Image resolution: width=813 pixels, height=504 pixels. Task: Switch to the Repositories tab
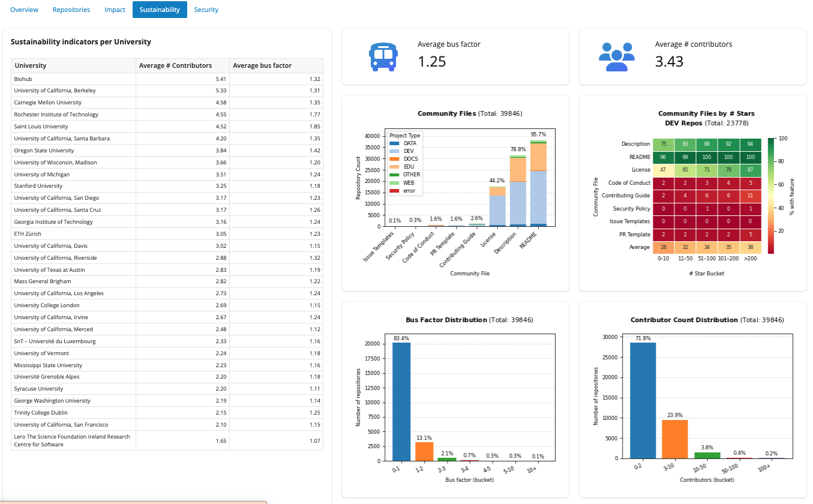(71, 10)
